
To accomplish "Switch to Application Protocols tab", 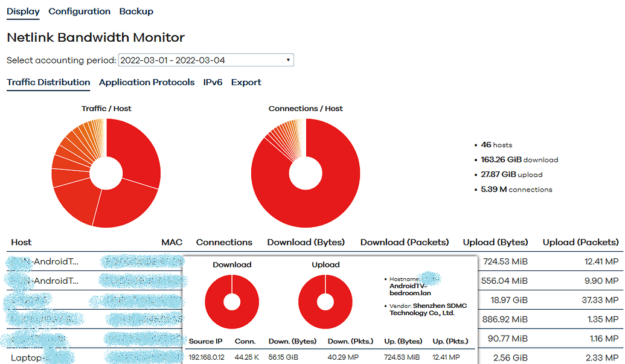I will [147, 83].
